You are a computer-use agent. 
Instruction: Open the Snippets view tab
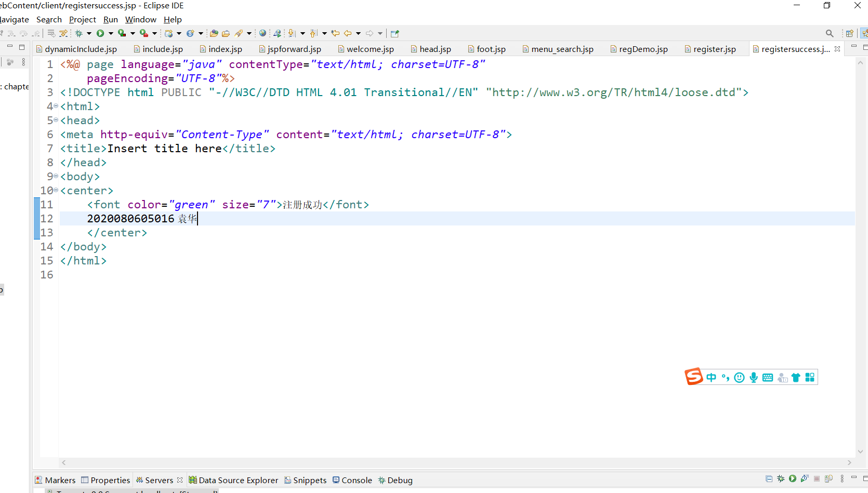click(x=306, y=480)
